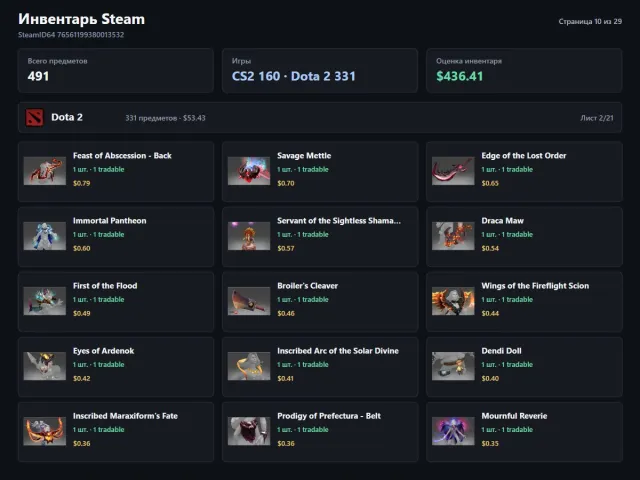Click the Dota 2 game logo icon
The width and height of the screenshot is (640, 480).
click(34, 118)
